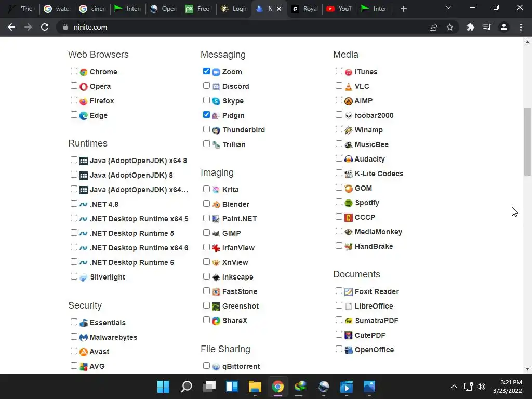
Task: Click the Blender app icon
Action: (216, 204)
